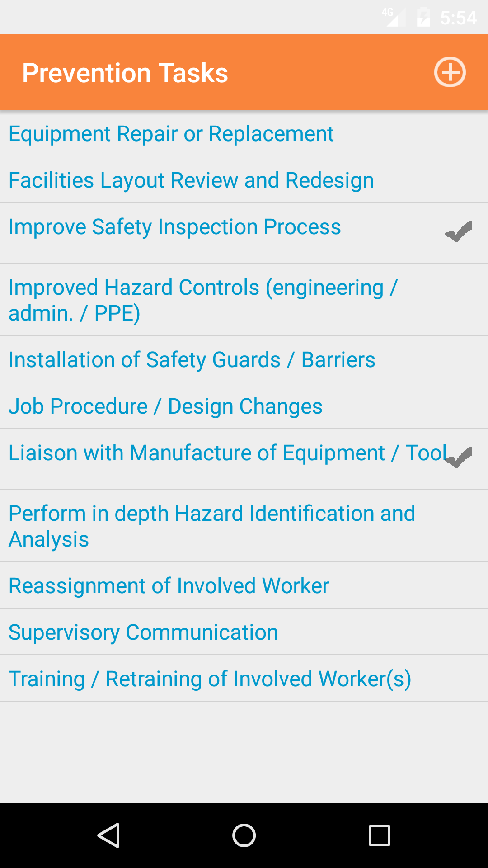Select Perform in depth Hazard Identification
Screen dimensions: 488x868
pyautogui.click(x=211, y=526)
